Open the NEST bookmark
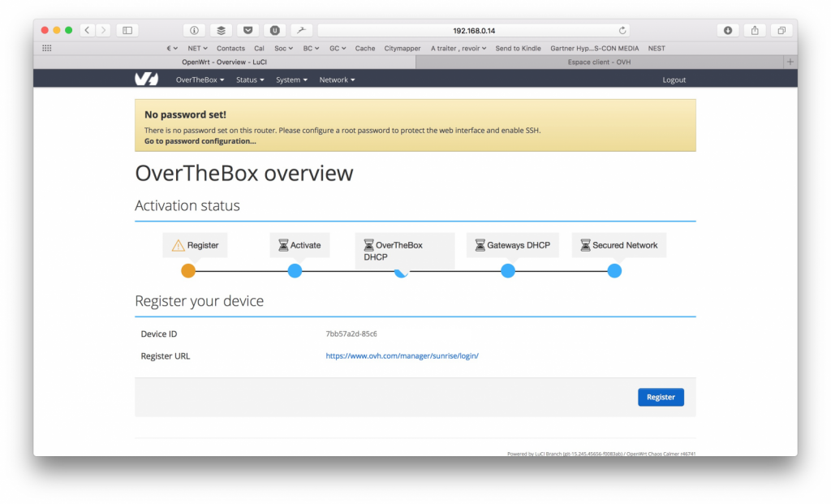 point(657,48)
